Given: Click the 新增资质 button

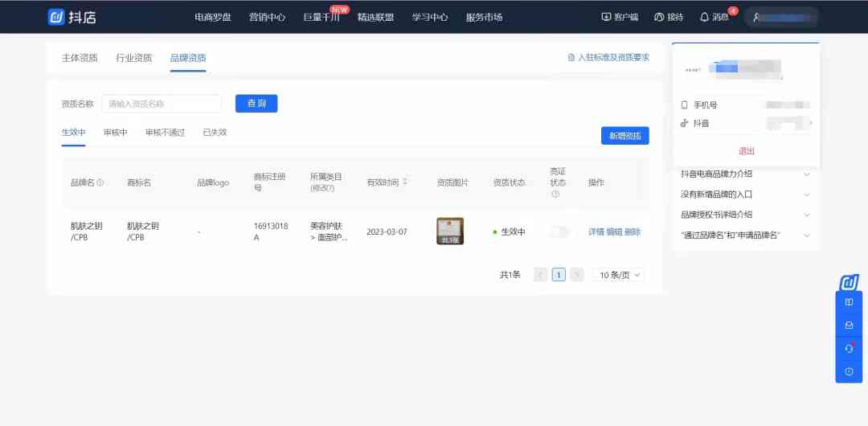Looking at the screenshot, I should coord(624,136).
